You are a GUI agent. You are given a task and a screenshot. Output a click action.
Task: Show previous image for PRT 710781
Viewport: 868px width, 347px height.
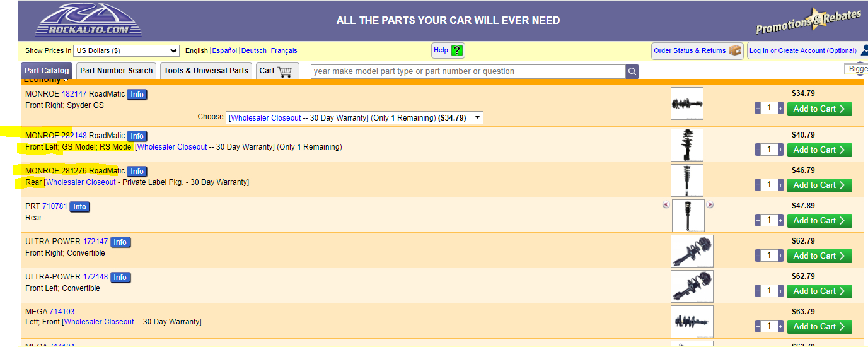pos(666,204)
